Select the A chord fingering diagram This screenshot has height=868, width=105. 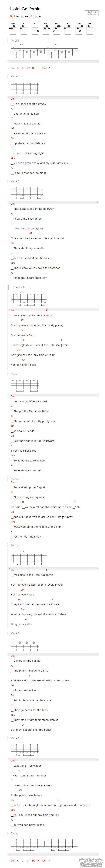point(23,29)
